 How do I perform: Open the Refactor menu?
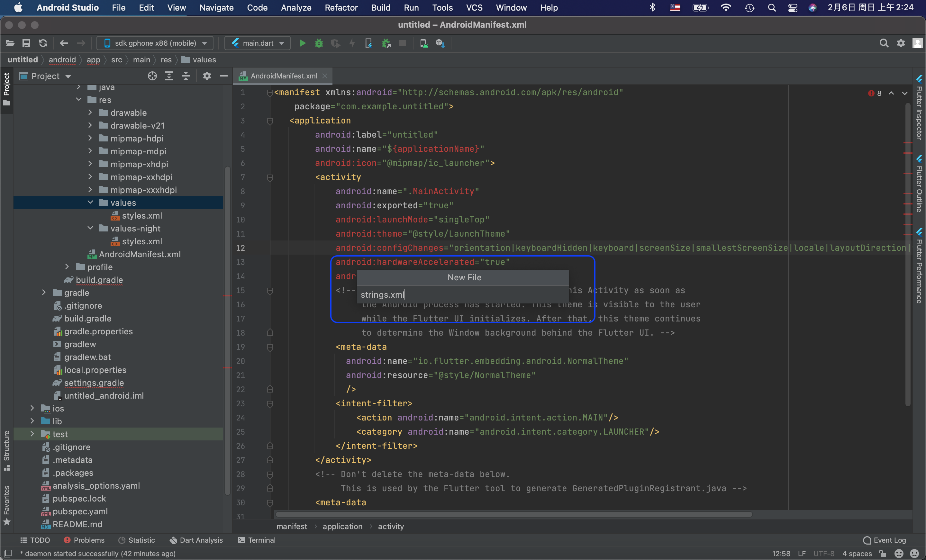pos(341,7)
